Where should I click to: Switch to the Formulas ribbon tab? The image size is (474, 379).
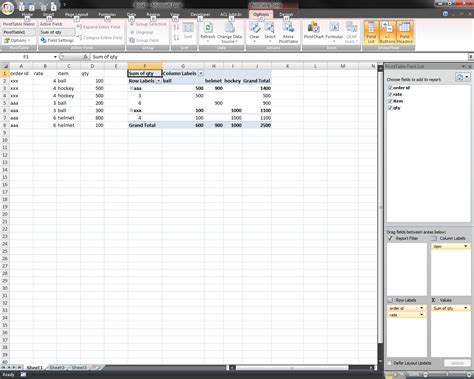[x=107, y=14]
